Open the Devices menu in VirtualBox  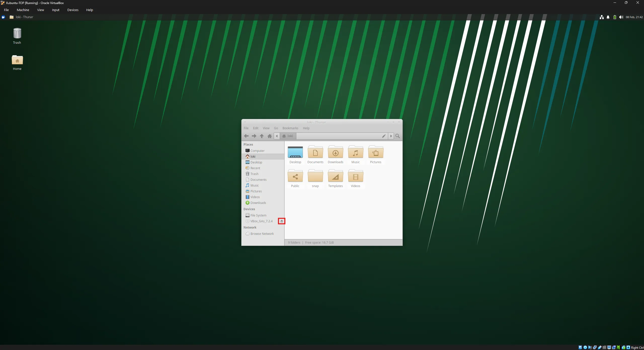tap(73, 10)
